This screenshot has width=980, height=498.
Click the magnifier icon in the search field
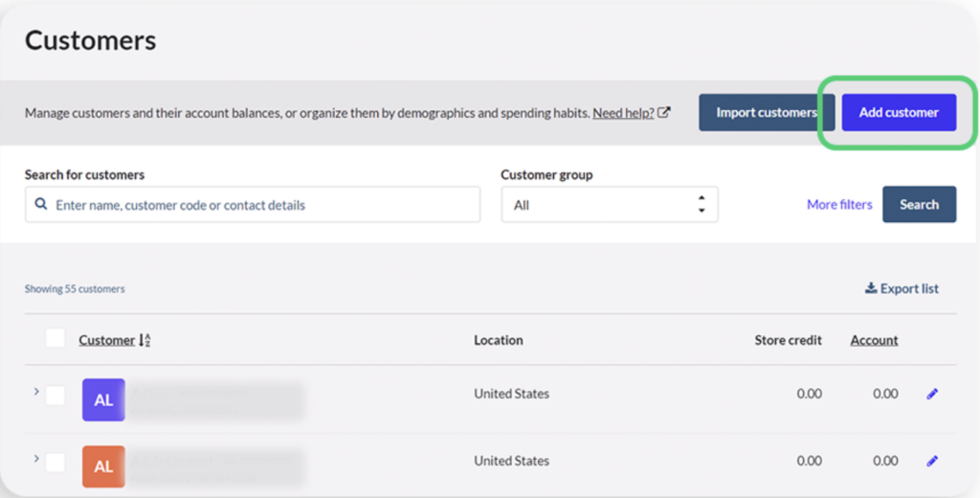(x=40, y=204)
